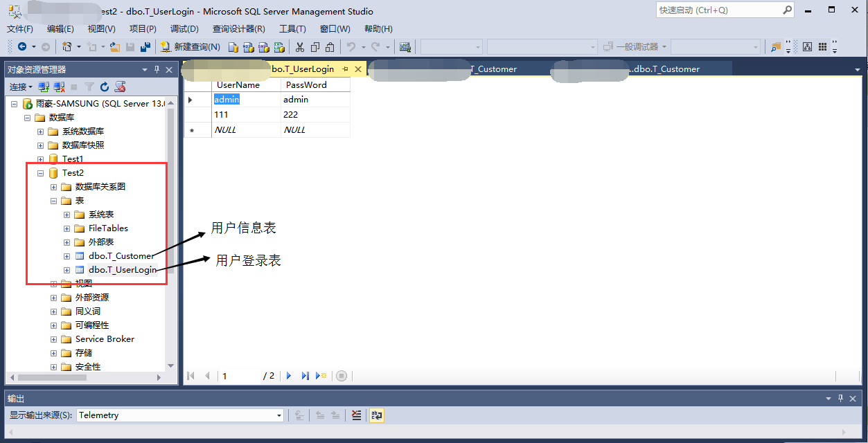
Task: Click the save all disks icon
Action: coord(145,47)
